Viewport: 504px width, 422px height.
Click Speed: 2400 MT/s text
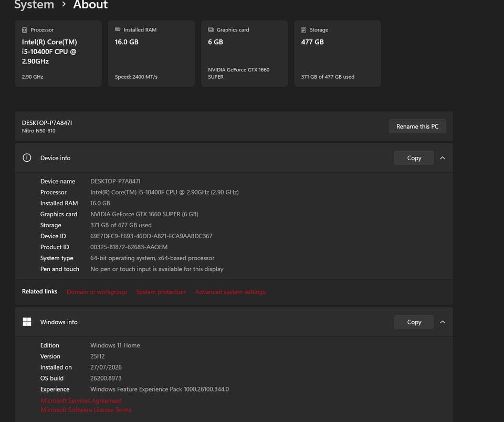(136, 77)
